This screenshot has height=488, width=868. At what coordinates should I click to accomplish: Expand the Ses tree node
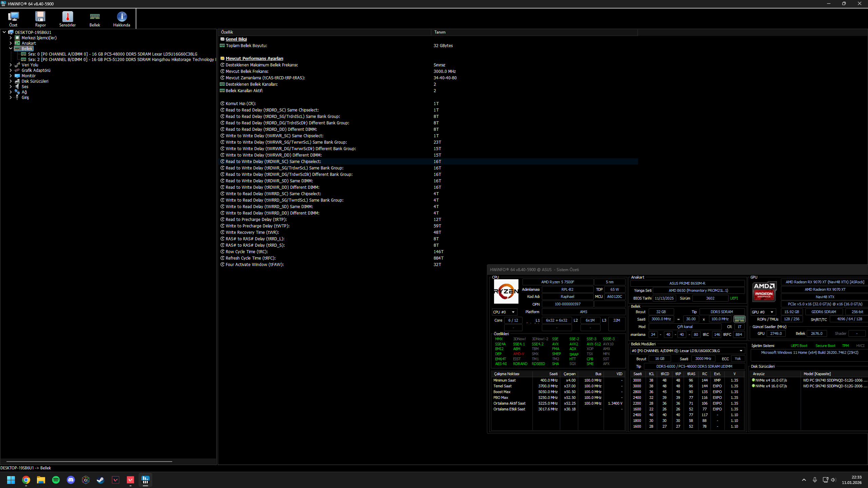(11, 86)
